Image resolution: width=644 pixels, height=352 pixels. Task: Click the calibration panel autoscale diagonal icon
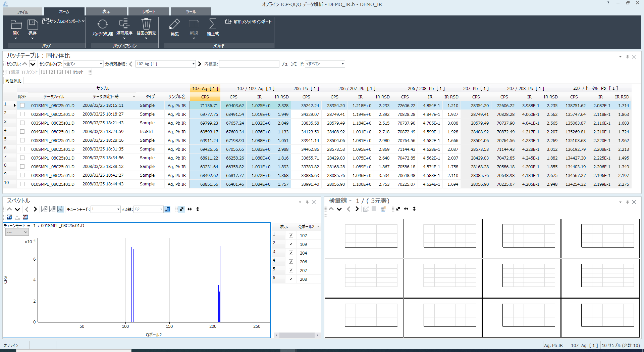(398, 209)
